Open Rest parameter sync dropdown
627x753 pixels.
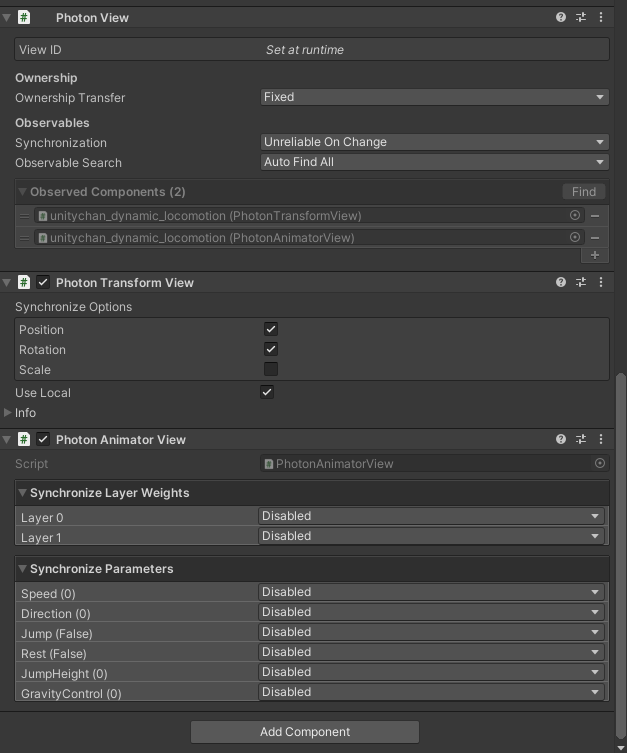coord(431,652)
